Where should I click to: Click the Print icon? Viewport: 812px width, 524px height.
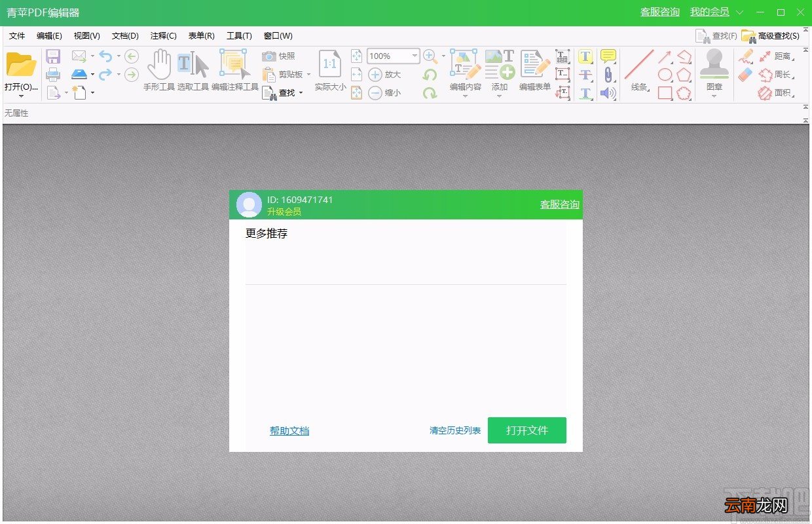[x=53, y=75]
